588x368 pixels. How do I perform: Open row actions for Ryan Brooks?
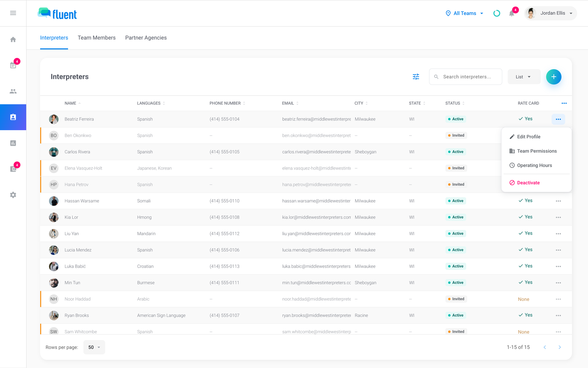(558, 316)
